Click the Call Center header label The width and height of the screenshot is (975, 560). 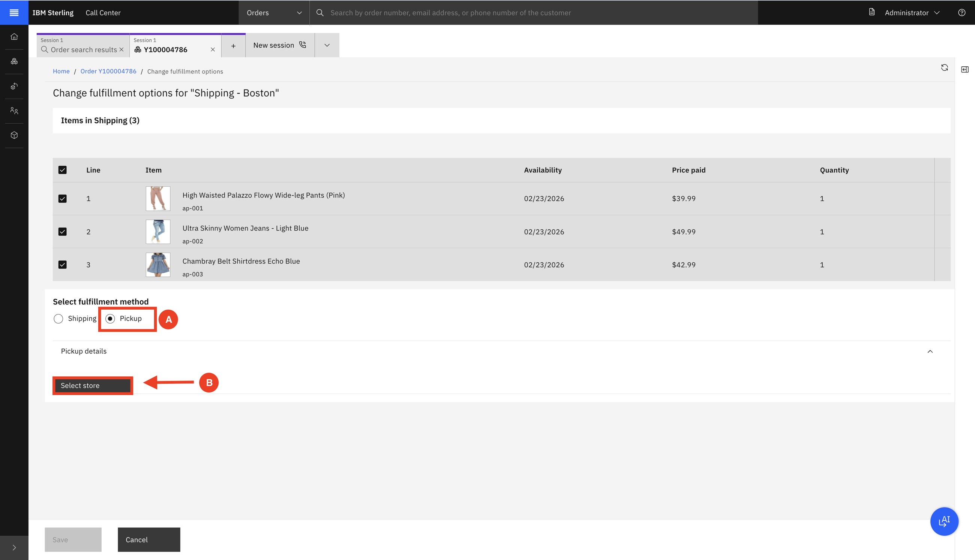point(103,13)
